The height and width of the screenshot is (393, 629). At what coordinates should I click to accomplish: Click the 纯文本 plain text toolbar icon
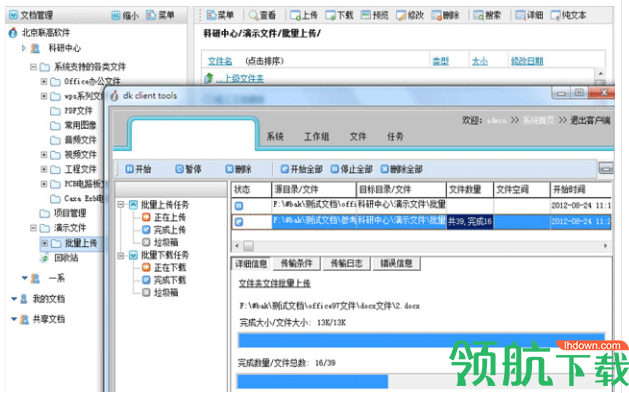pyautogui.click(x=555, y=15)
